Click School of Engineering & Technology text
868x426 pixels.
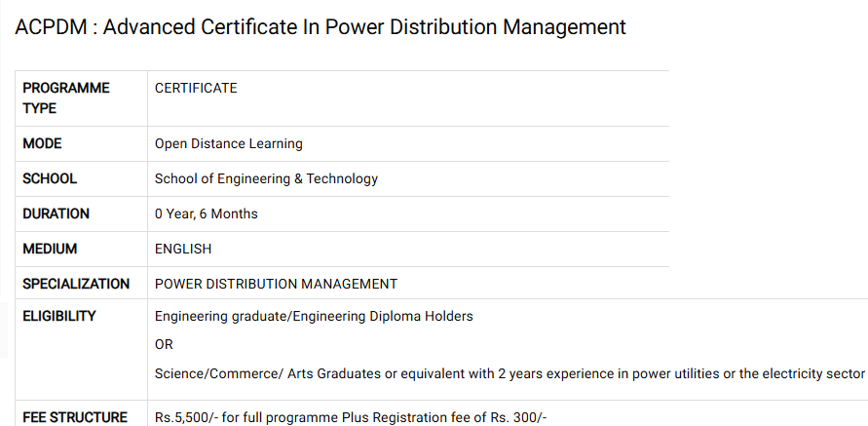click(266, 178)
